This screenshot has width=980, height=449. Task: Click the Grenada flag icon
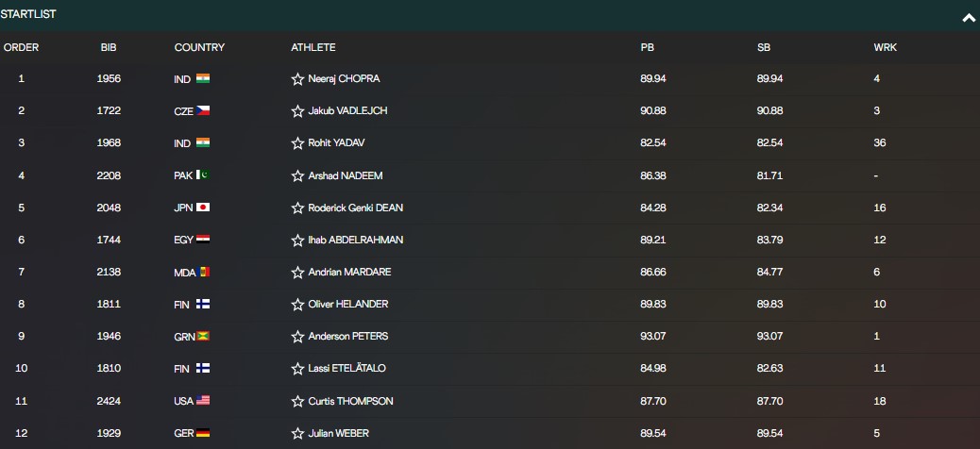202,336
